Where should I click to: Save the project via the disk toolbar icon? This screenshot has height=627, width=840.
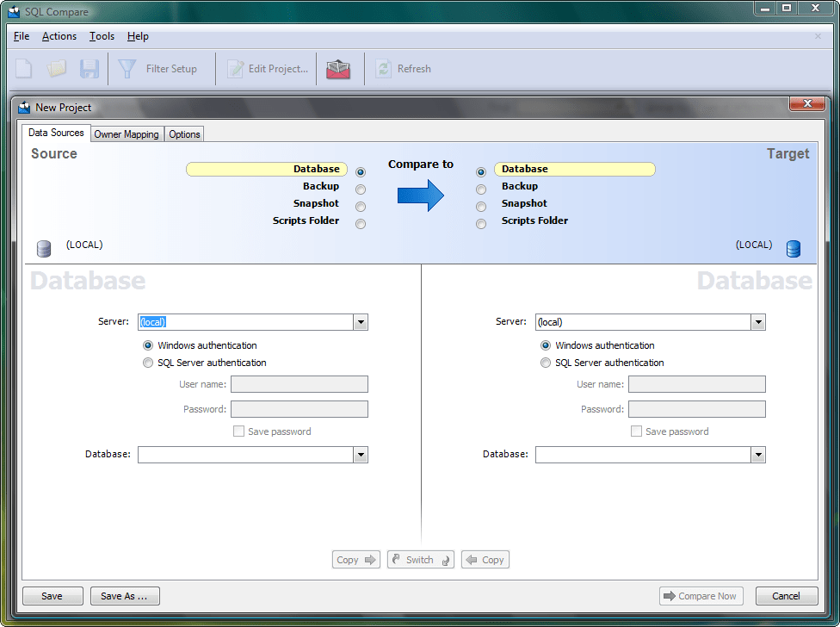tap(89, 69)
